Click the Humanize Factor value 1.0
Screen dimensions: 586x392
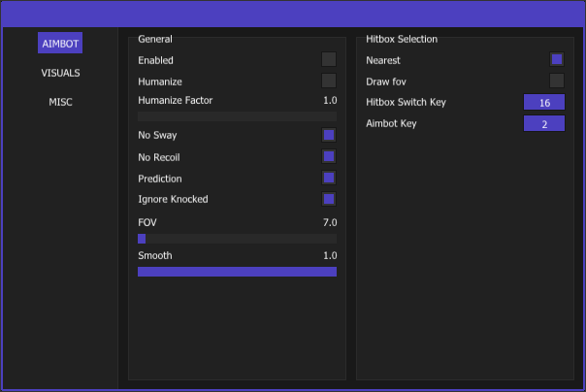pyautogui.click(x=330, y=100)
